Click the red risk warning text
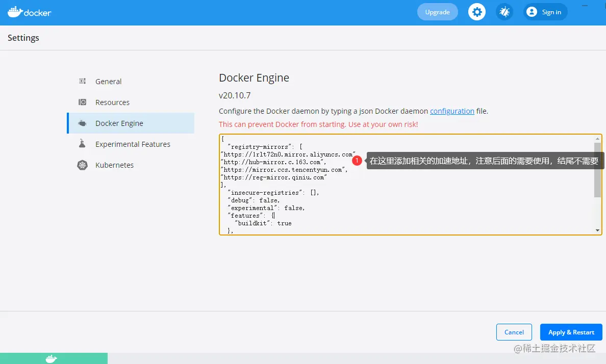Screen dimensions: 606x364 [318, 124]
